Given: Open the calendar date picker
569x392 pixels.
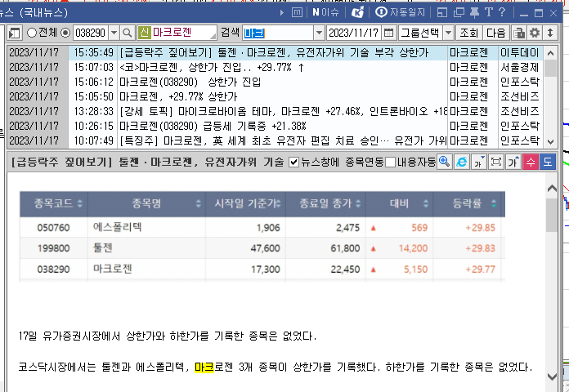Looking at the screenshot, I should coord(388,33).
